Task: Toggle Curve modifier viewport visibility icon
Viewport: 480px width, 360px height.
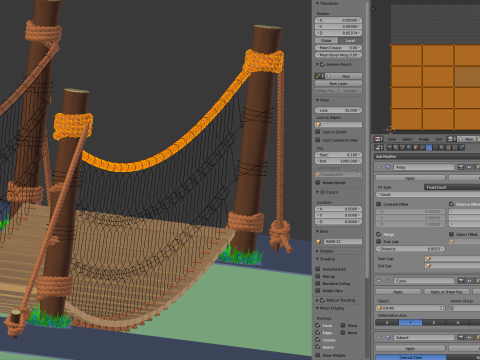Action: click(x=469, y=281)
